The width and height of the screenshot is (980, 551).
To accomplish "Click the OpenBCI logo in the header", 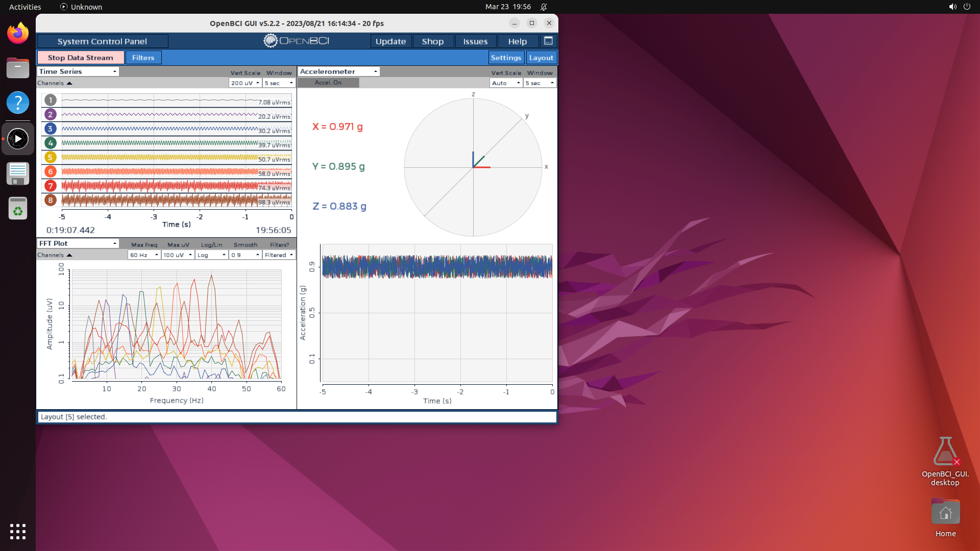I will (295, 41).
